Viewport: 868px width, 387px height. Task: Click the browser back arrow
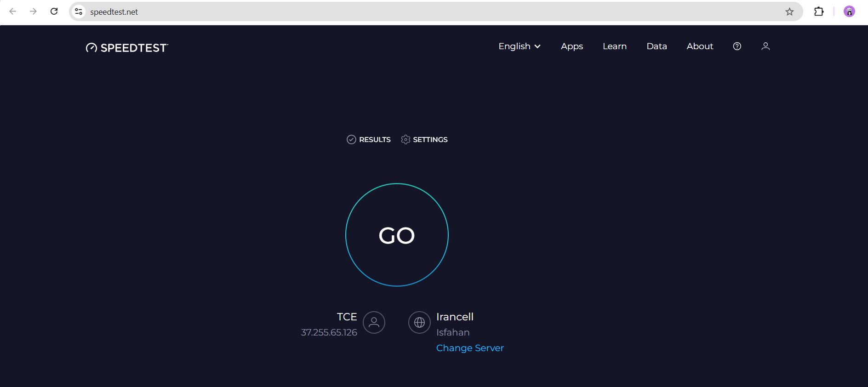[x=13, y=11]
